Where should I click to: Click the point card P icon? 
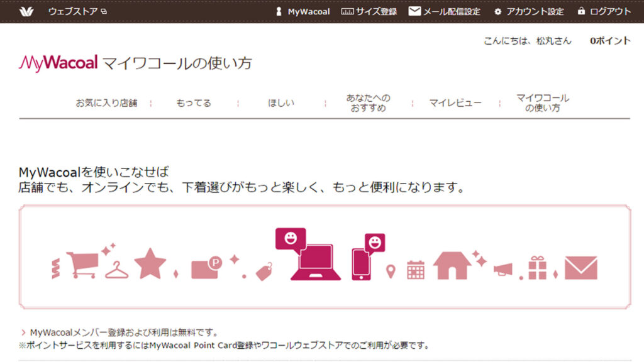206,268
